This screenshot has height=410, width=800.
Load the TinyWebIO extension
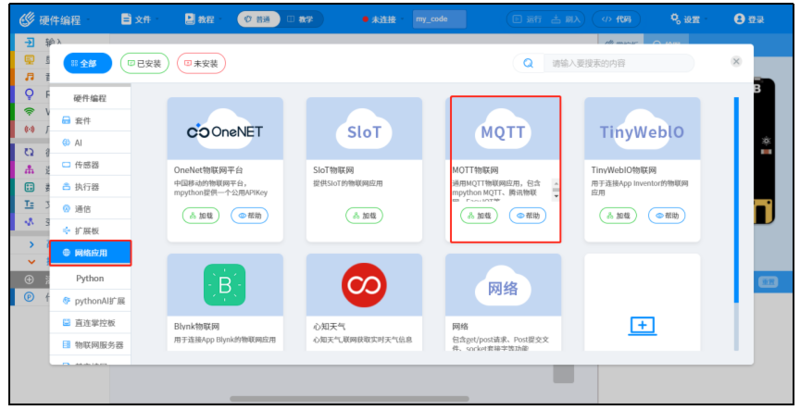coord(618,216)
